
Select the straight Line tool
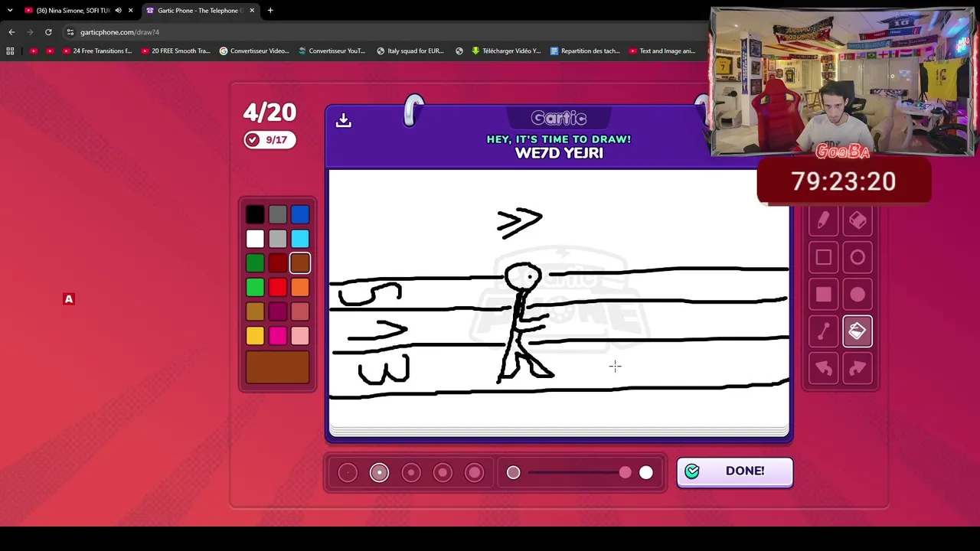click(823, 331)
